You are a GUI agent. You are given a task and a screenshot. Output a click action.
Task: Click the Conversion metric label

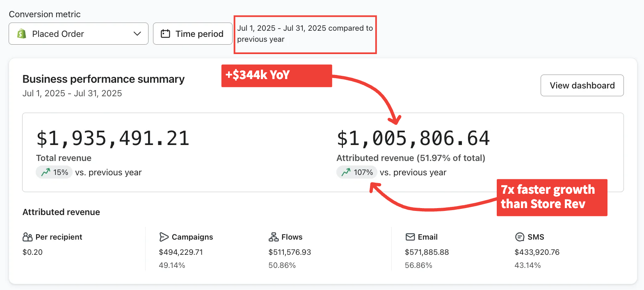click(45, 14)
